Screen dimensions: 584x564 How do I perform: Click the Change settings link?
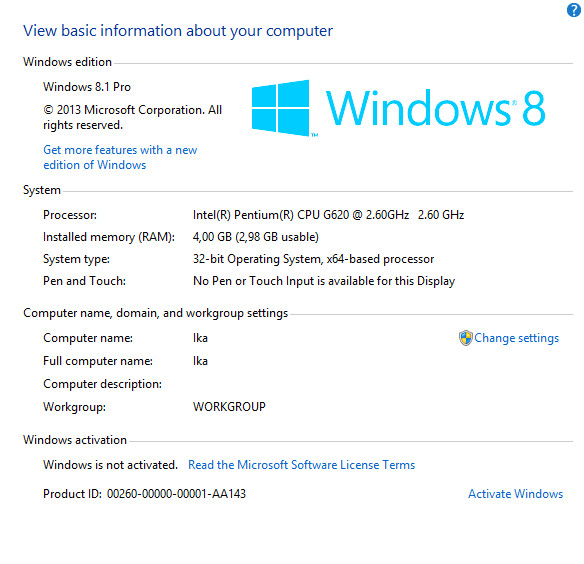point(516,338)
